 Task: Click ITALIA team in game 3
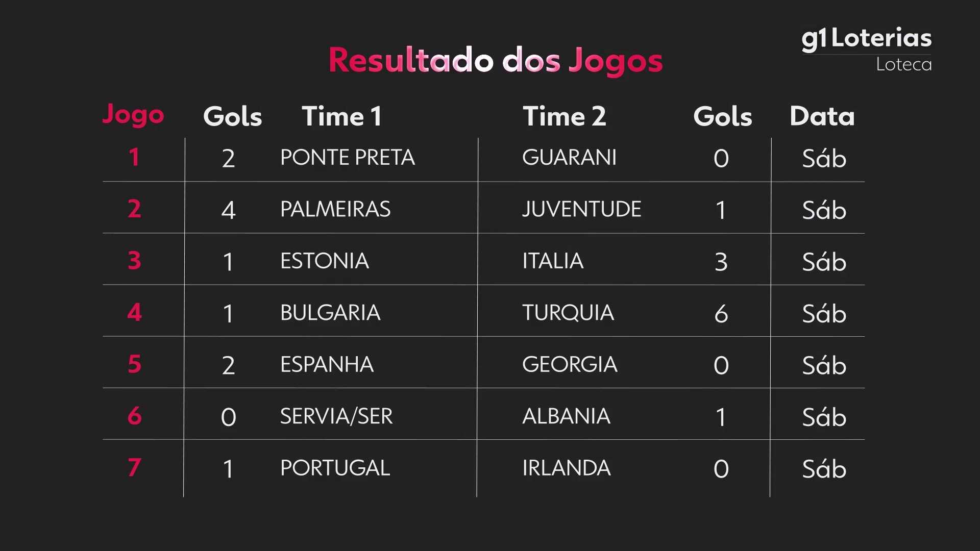[553, 261]
